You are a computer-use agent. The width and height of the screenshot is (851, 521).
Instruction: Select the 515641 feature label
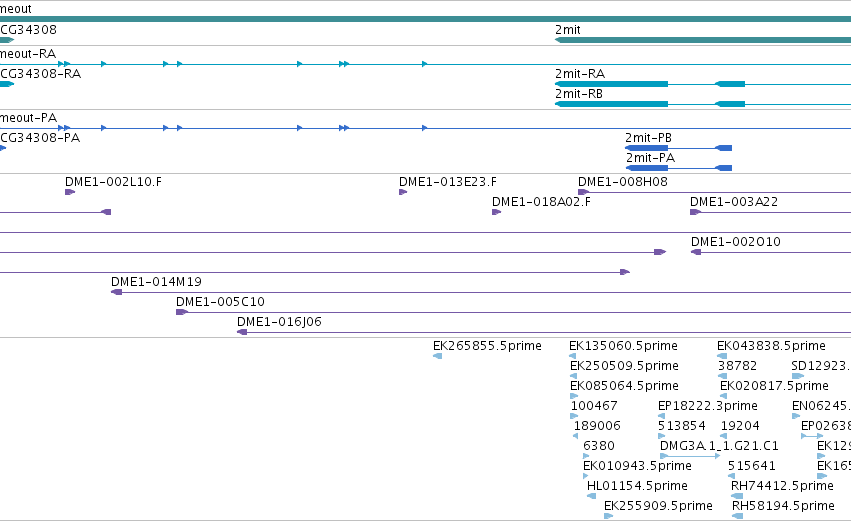pyautogui.click(x=752, y=466)
